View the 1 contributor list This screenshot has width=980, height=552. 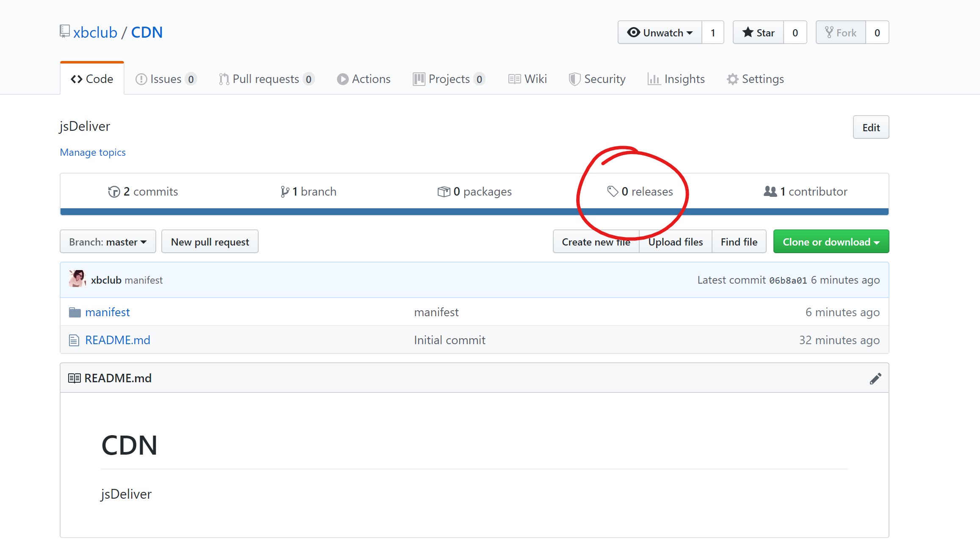[x=805, y=192]
